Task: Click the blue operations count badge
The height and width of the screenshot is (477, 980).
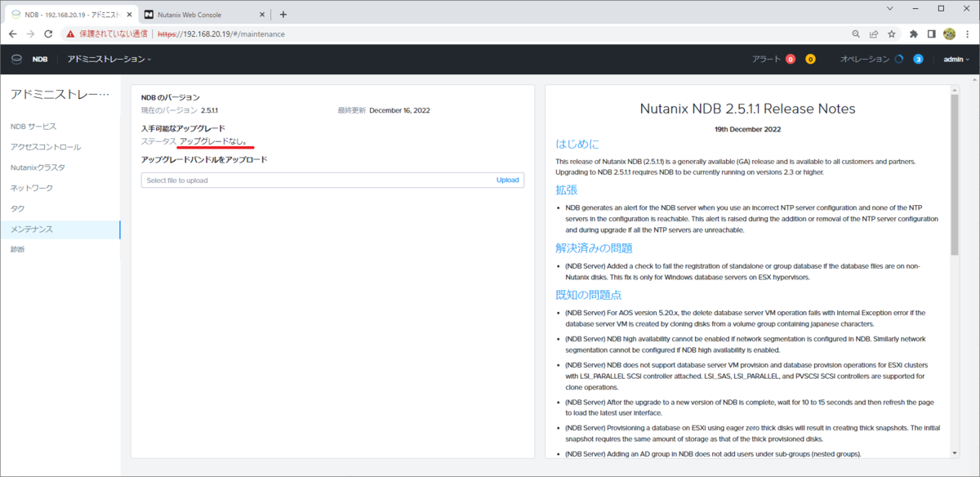Action: 918,59
